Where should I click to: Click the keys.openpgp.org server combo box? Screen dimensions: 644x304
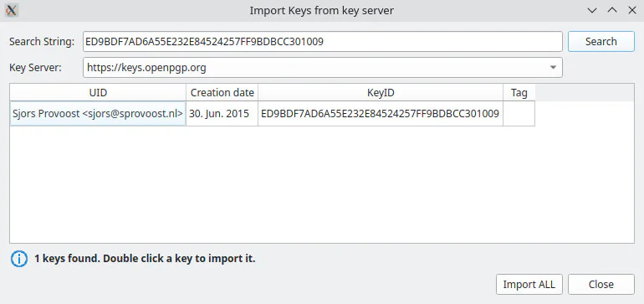click(322, 68)
